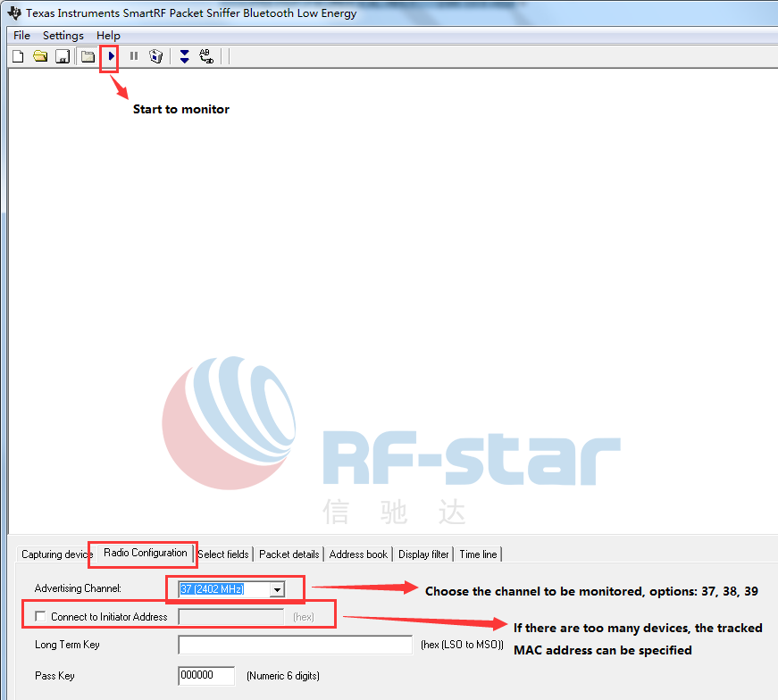Click the AB to ab font size icon
The image size is (778, 700).
click(206, 56)
